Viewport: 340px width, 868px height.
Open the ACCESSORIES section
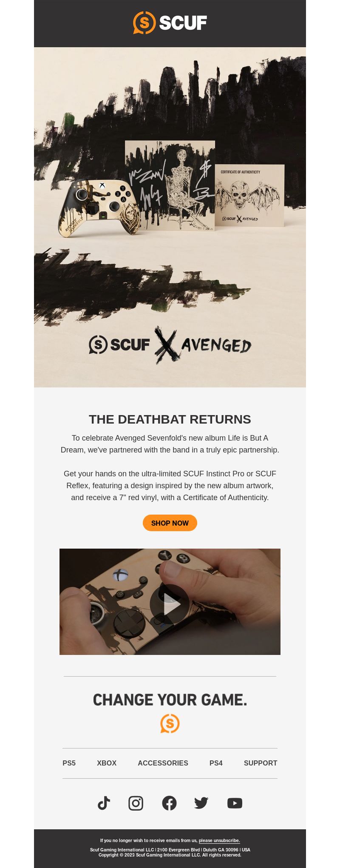(163, 763)
